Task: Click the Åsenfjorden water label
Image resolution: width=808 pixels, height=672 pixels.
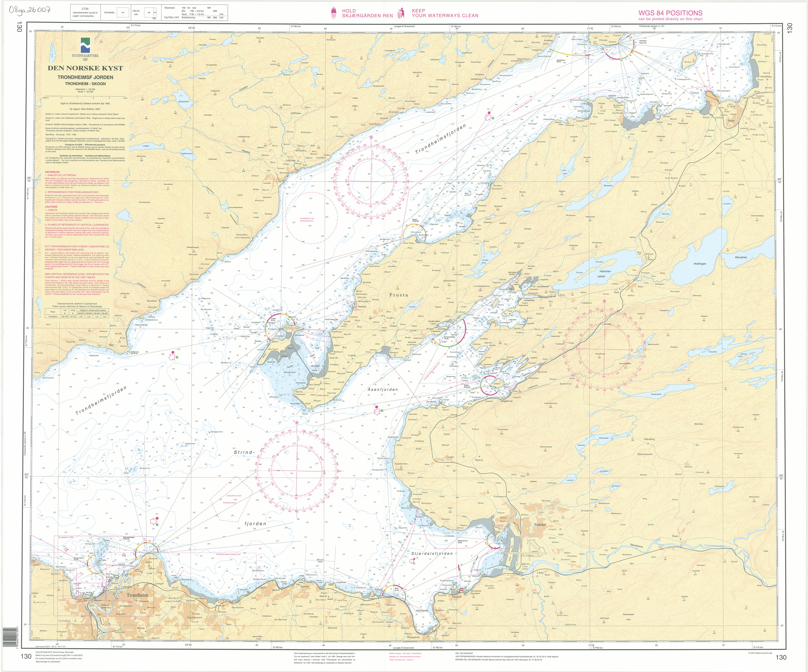Action: pyautogui.click(x=382, y=389)
